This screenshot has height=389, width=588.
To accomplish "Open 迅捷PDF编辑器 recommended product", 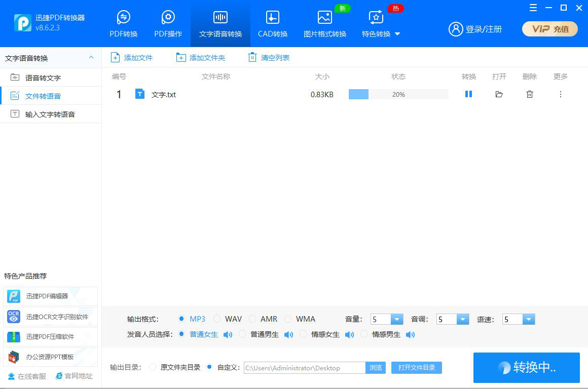I will tap(50, 296).
